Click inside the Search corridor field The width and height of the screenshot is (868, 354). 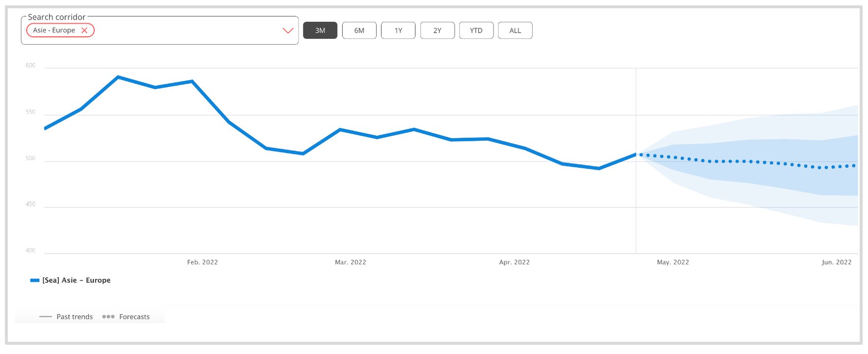187,30
